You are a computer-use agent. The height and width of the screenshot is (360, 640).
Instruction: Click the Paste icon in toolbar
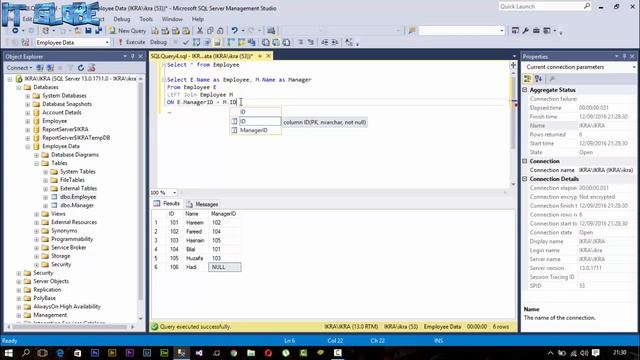coord(220,31)
